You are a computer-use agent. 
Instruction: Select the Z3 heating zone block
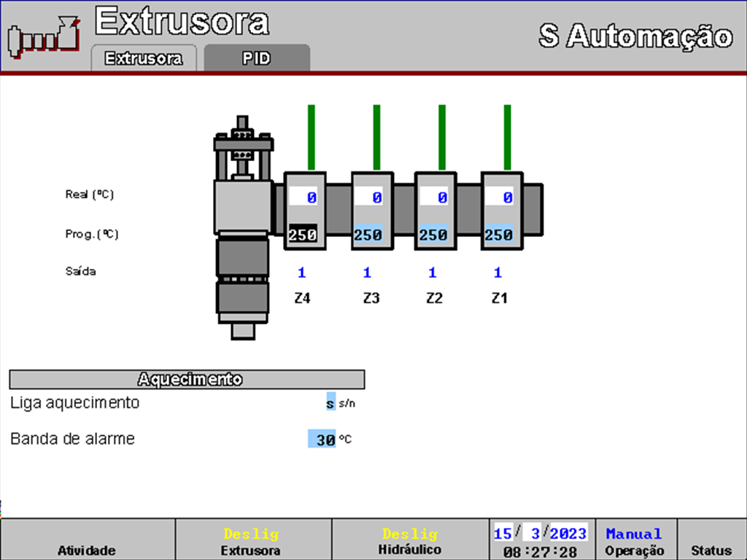pos(372,211)
